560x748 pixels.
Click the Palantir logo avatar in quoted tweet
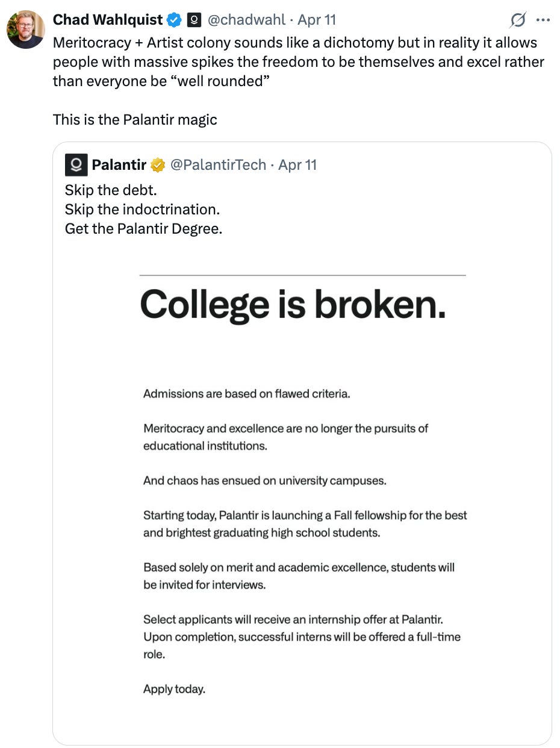[x=76, y=165]
